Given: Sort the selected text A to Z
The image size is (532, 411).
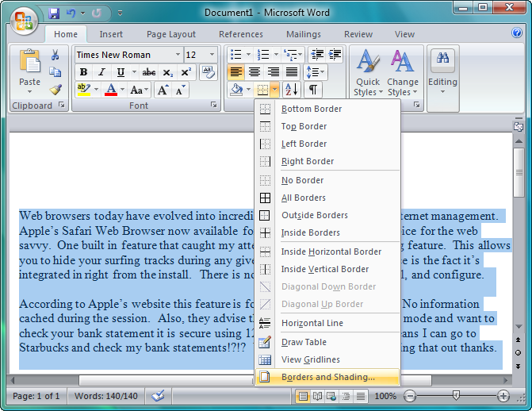Looking at the screenshot, I should coord(291,90).
